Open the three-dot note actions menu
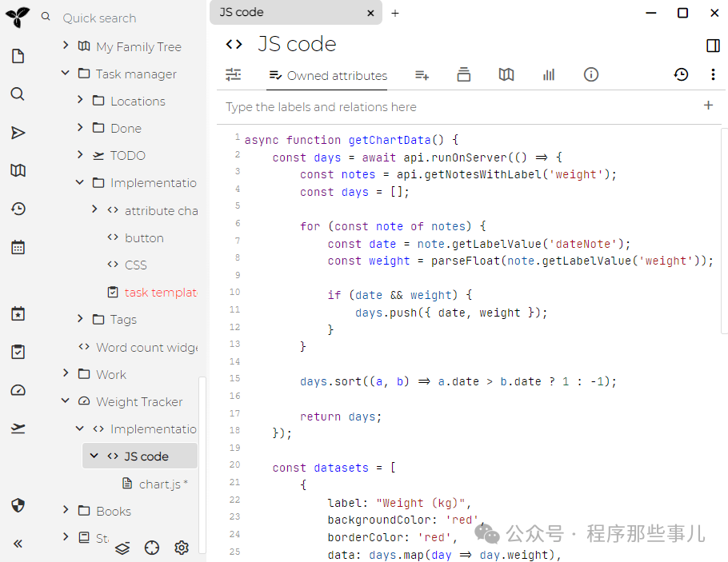 713,75
